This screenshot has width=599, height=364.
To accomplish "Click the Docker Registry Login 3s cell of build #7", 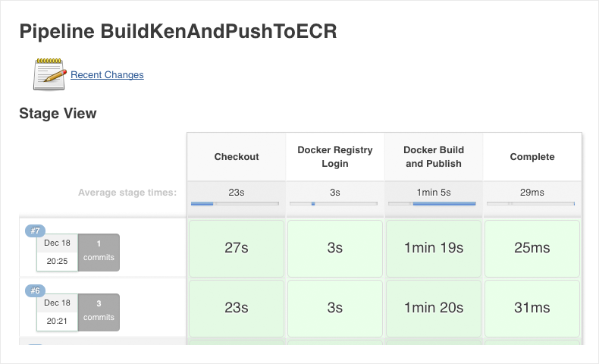I will [x=335, y=248].
